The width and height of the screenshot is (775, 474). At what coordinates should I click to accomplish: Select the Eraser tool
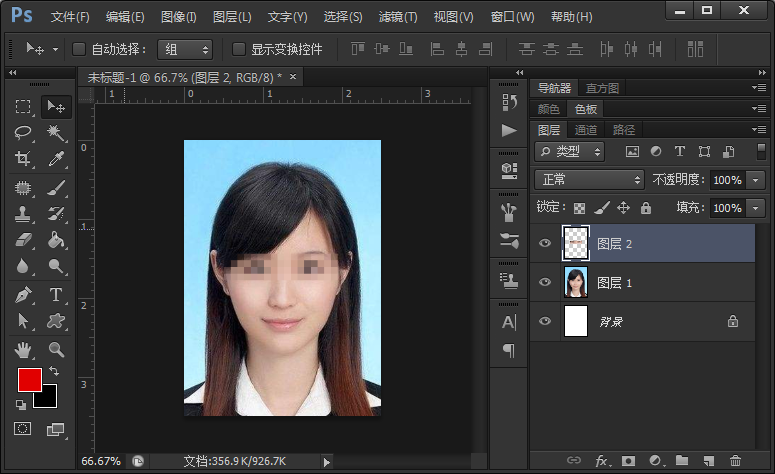pos(23,240)
